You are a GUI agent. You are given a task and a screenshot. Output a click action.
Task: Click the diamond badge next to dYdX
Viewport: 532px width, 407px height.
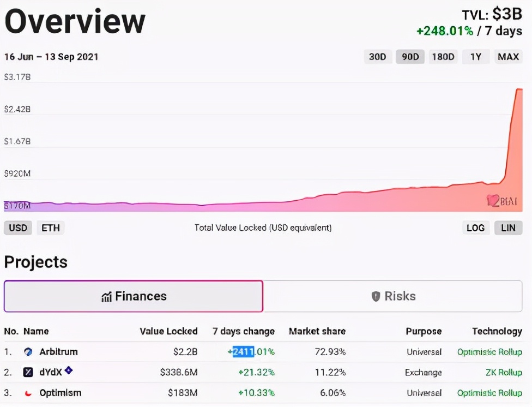69,370
